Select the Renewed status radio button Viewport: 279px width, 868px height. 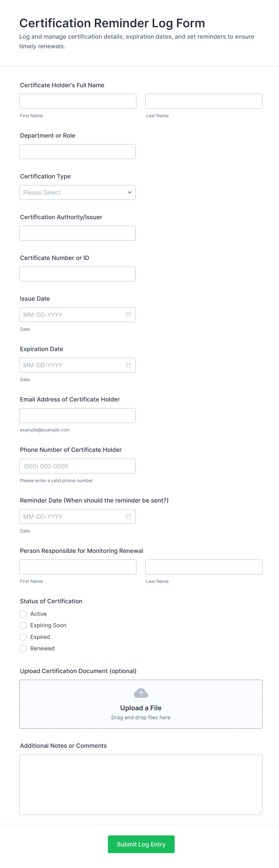coord(23,648)
